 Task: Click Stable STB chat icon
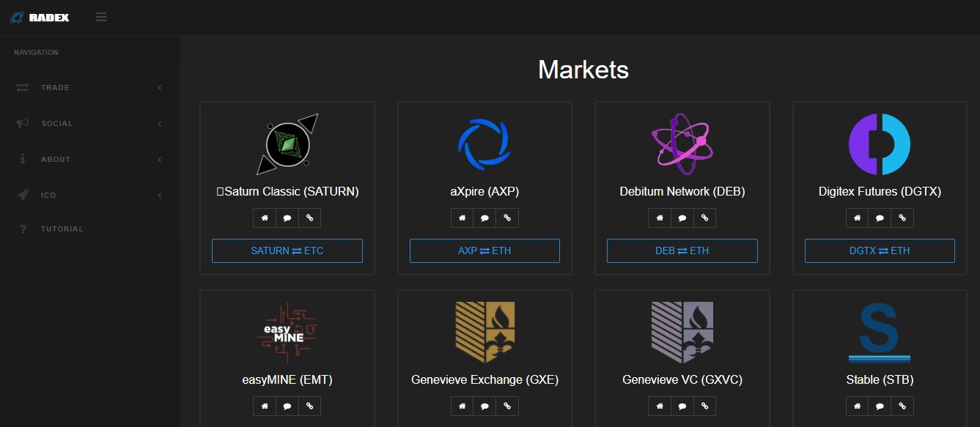click(x=880, y=406)
